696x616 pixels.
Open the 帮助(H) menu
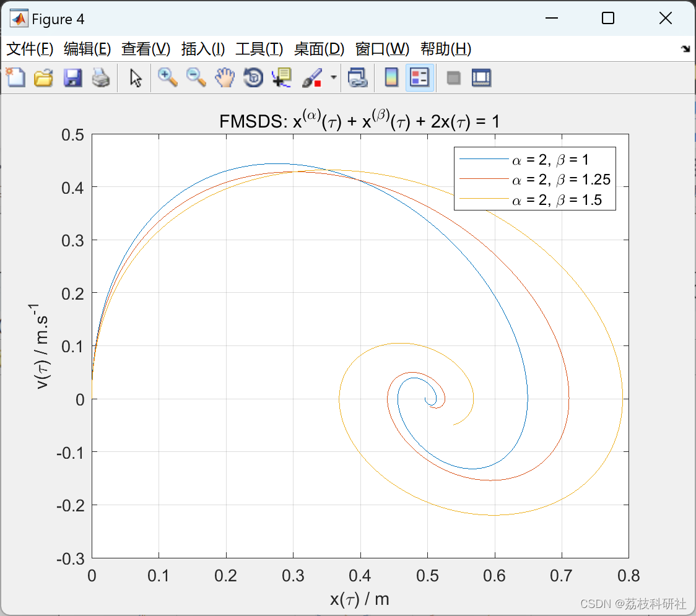point(446,49)
